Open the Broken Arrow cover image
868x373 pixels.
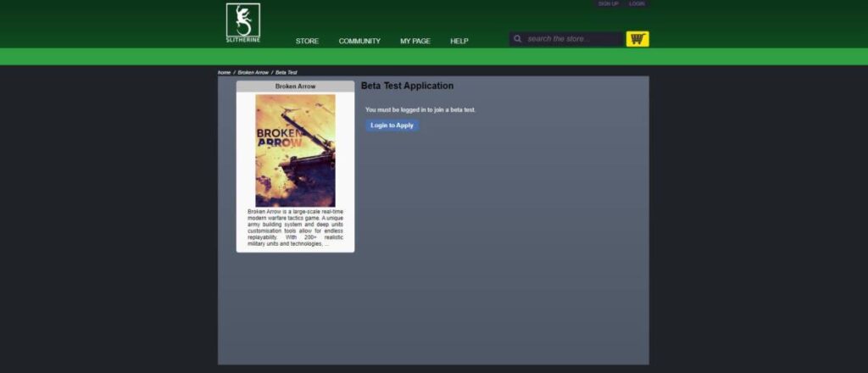pyautogui.click(x=295, y=150)
